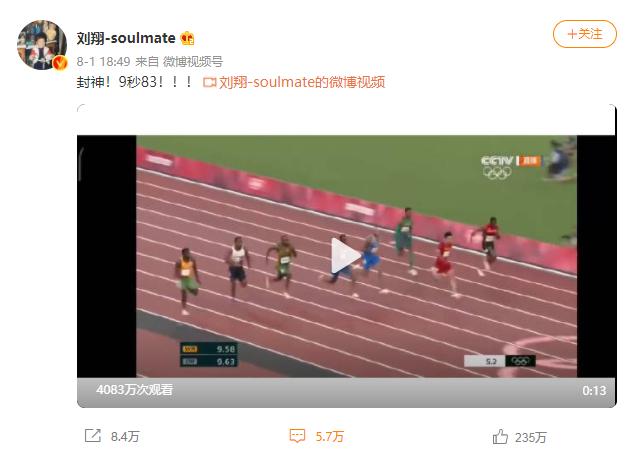The width and height of the screenshot is (630, 455).
Task: Click the 235万 like count
Action: 530,437
